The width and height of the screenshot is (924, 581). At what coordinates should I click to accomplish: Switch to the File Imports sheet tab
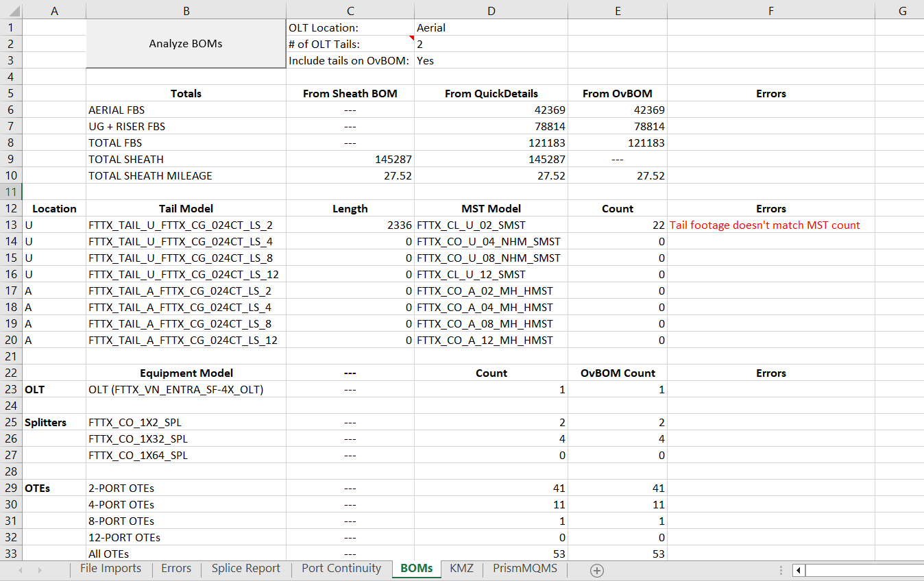tap(110, 569)
